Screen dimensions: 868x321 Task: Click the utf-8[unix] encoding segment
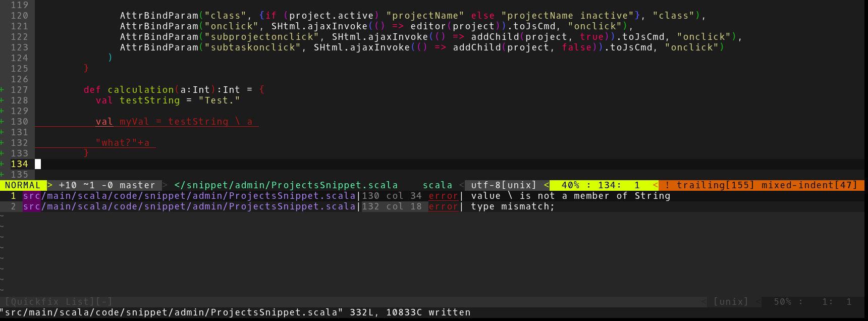[x=504, y=185]
